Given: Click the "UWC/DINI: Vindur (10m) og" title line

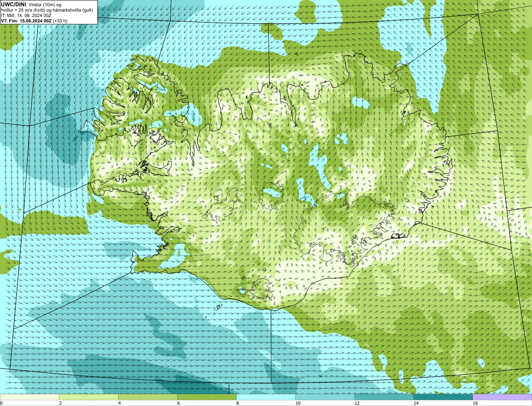Looking at the screenshot, I should [x=31, y=5].
